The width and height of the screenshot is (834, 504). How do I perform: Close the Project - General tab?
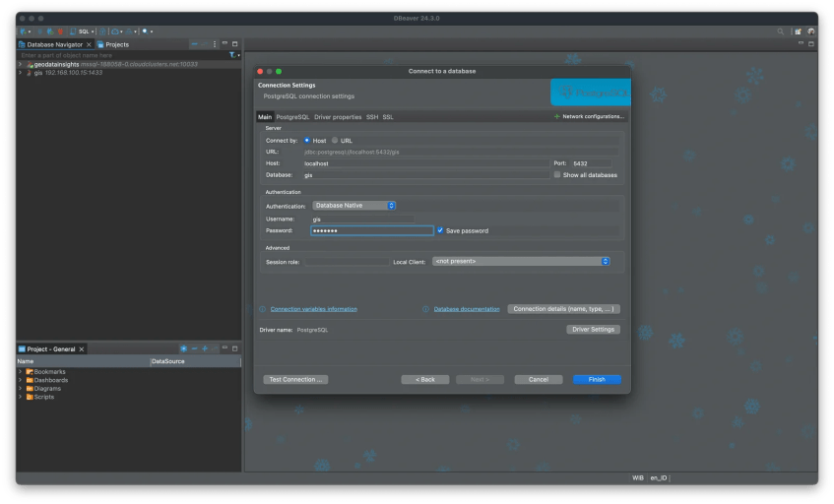coord(82,349)
